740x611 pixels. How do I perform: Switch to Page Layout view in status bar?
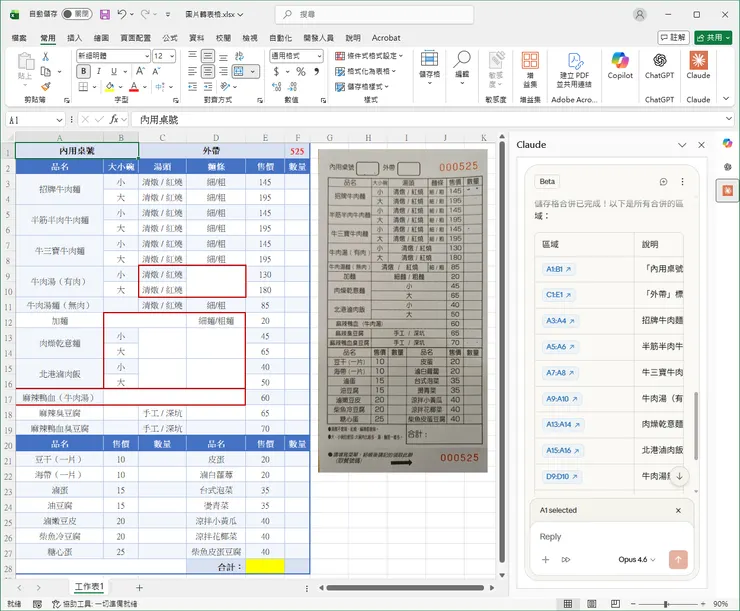pyautogui.click(x=594, y=604)
